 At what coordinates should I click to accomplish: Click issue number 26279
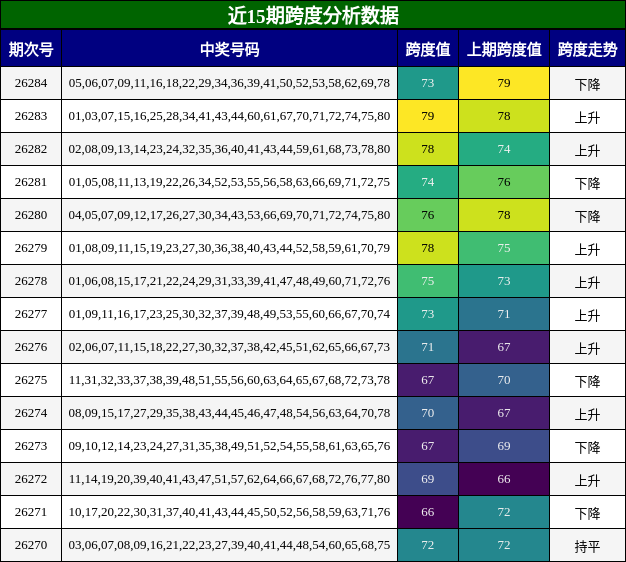click(31, 248)
